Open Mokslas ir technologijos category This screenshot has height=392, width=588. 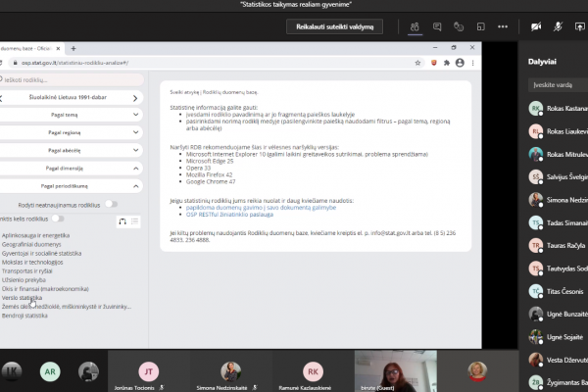(32, 263)
